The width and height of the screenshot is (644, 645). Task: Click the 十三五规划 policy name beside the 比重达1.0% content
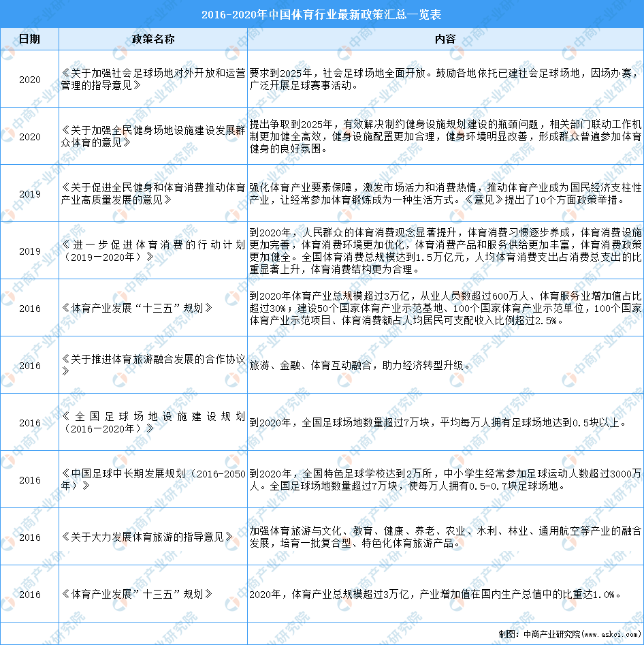pyautogui.click(x=137, y=594)
